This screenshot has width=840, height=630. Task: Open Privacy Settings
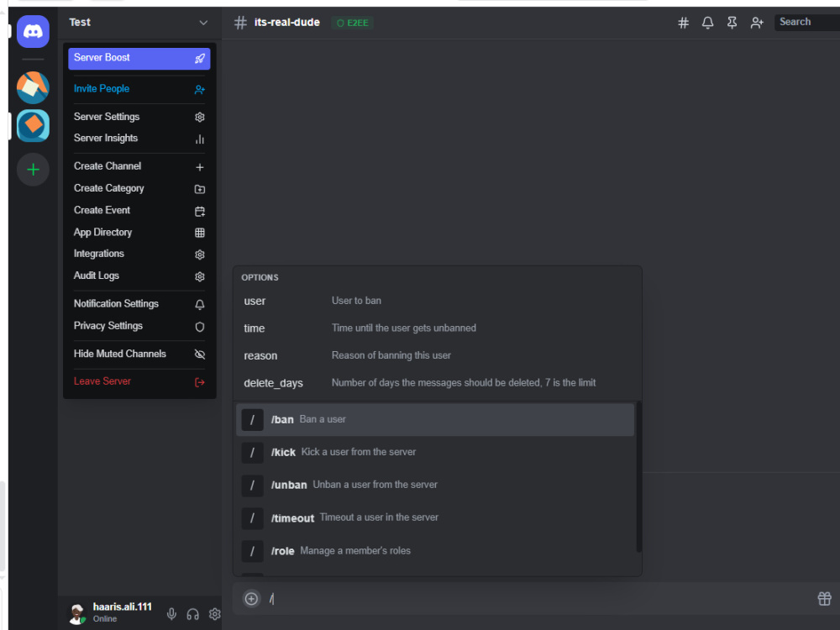click(x=139, y=326)
